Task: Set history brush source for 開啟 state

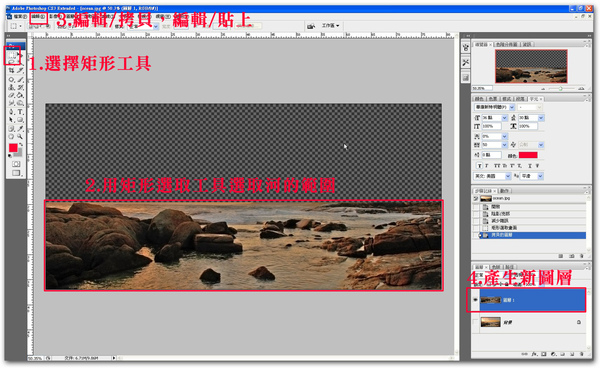Action: click(x=476, y=207)
